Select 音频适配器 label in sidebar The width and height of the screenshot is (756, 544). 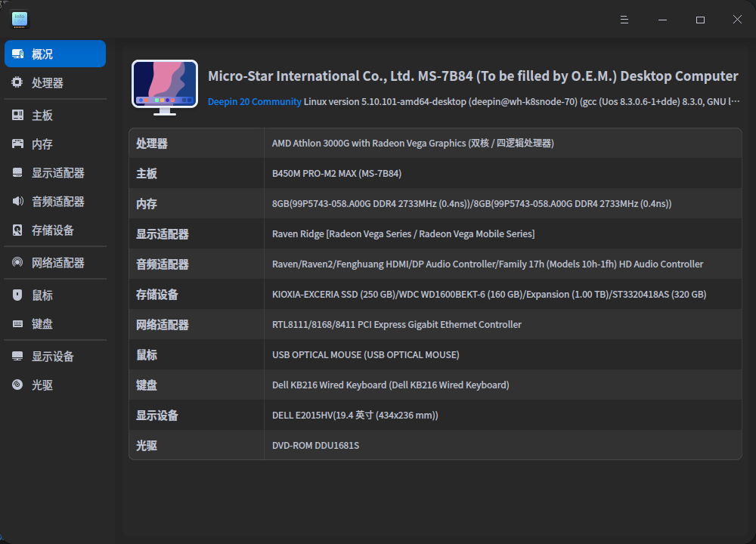point(58,202)
